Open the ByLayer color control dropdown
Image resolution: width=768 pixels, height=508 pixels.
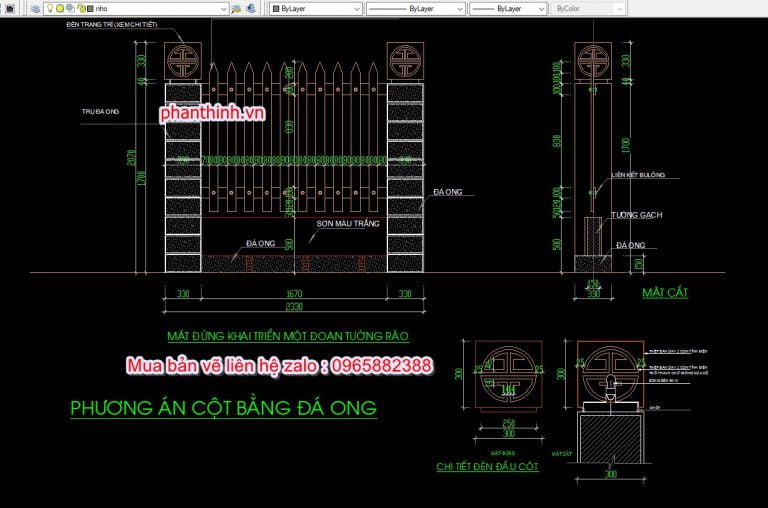[x=316, y=9]
